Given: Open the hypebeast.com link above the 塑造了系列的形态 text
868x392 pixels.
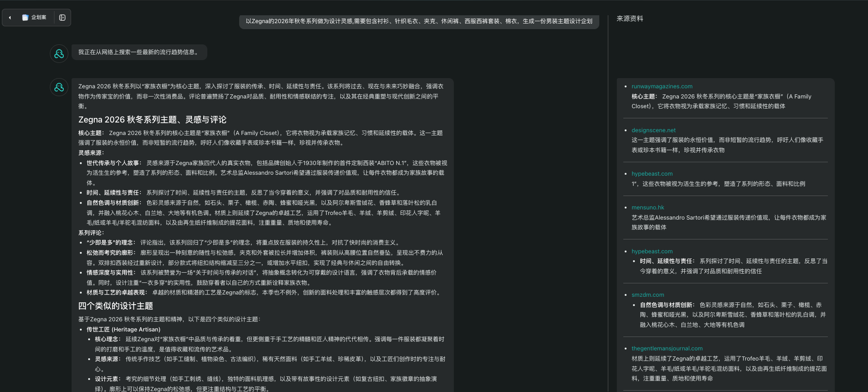Looking at the screenshot, I should [x=652, y=174].
